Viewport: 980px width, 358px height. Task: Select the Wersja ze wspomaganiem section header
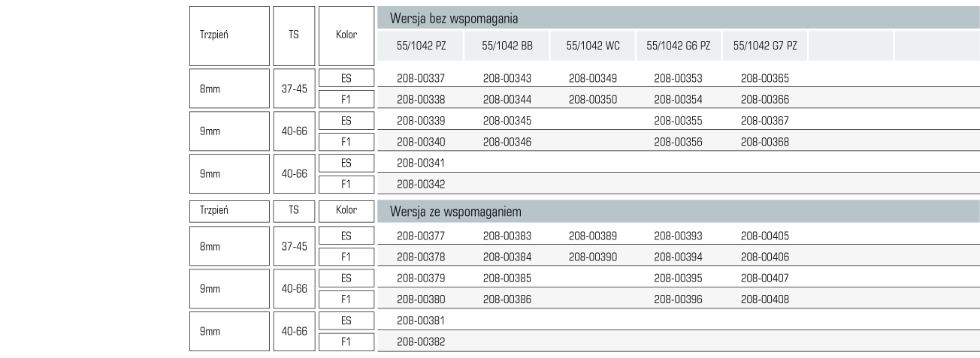tap(679, 212)
